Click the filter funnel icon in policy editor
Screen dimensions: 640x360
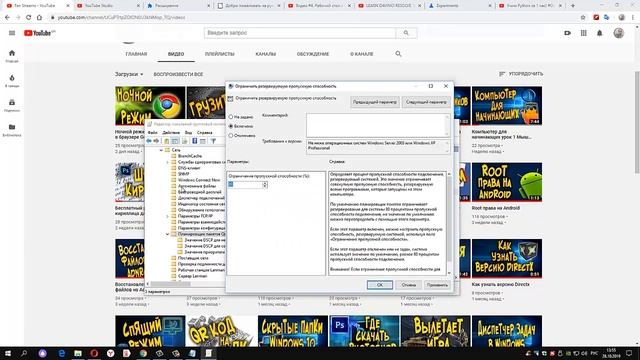pos(213,141)
